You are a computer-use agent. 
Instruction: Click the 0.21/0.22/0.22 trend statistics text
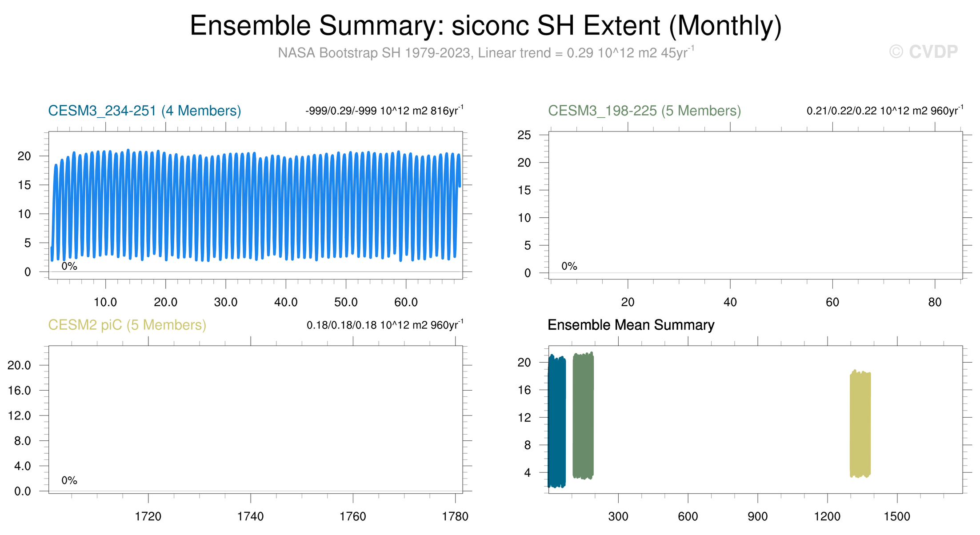pos(884,111)
